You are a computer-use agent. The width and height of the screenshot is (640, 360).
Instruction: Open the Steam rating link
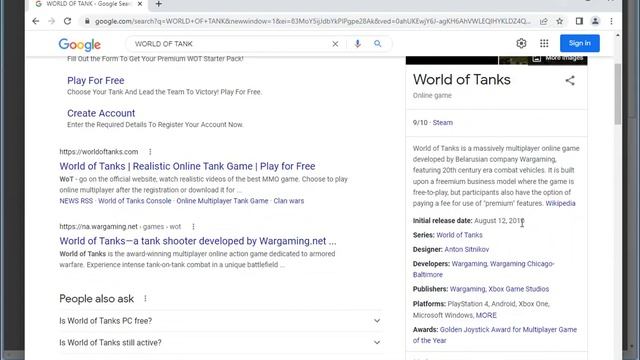coord(442,122)
